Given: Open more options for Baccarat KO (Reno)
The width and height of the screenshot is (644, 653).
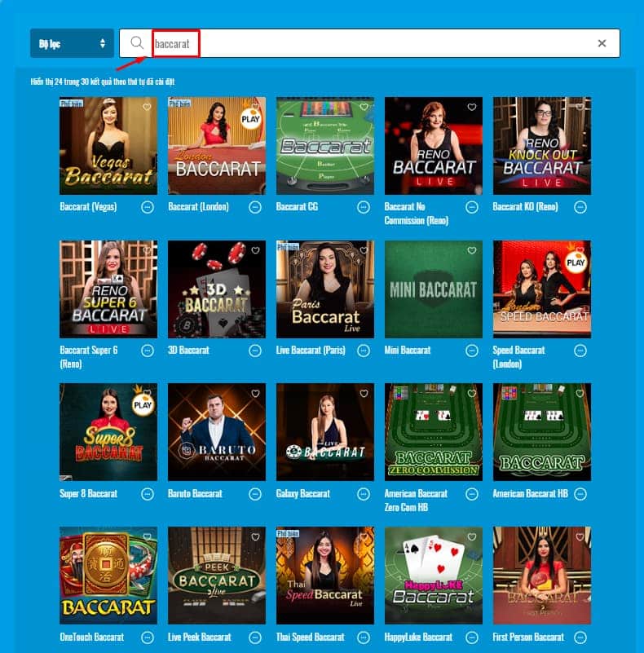Looking at the screenshot, I should 580,207.
